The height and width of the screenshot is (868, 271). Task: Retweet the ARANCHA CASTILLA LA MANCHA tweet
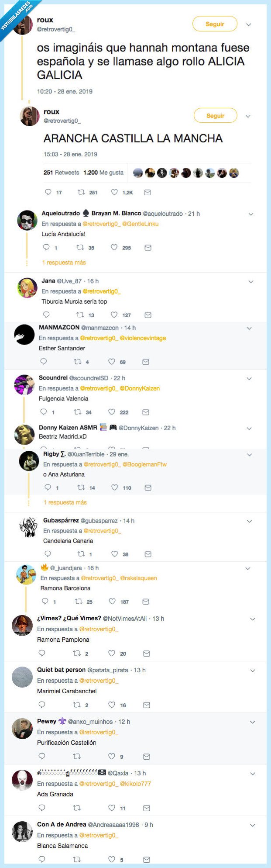pos(81,192)
